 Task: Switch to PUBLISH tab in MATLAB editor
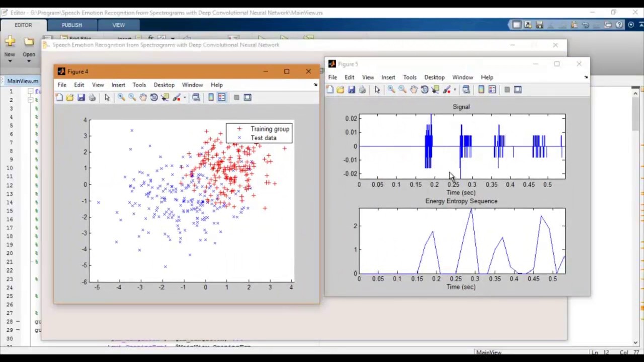(x=72, y=25)
